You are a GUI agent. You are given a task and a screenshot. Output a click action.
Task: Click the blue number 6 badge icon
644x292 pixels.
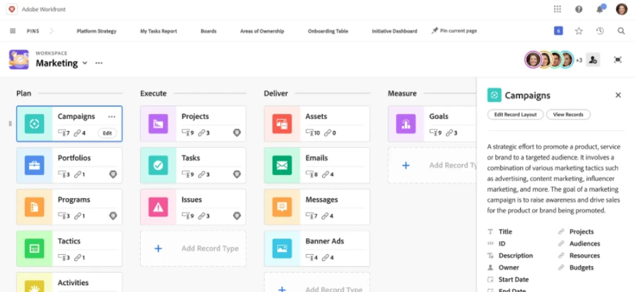558,31
